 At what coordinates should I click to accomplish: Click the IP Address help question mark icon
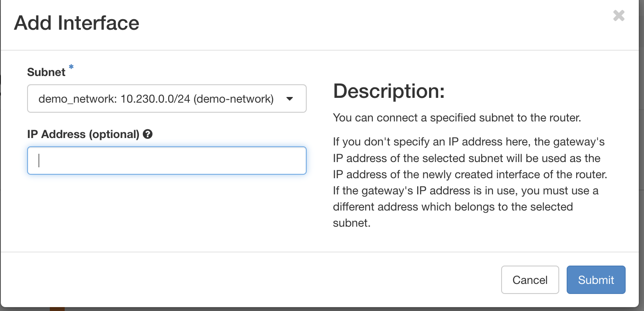click(x=148, y=135)
